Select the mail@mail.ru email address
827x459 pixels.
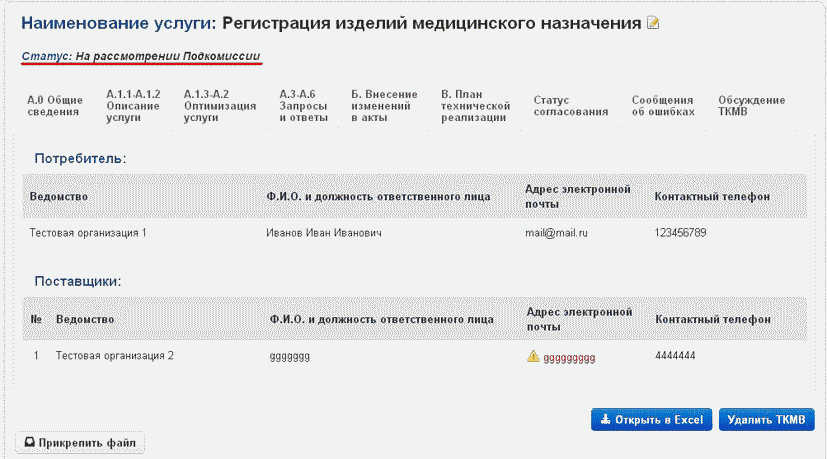[x=556, y=233]
